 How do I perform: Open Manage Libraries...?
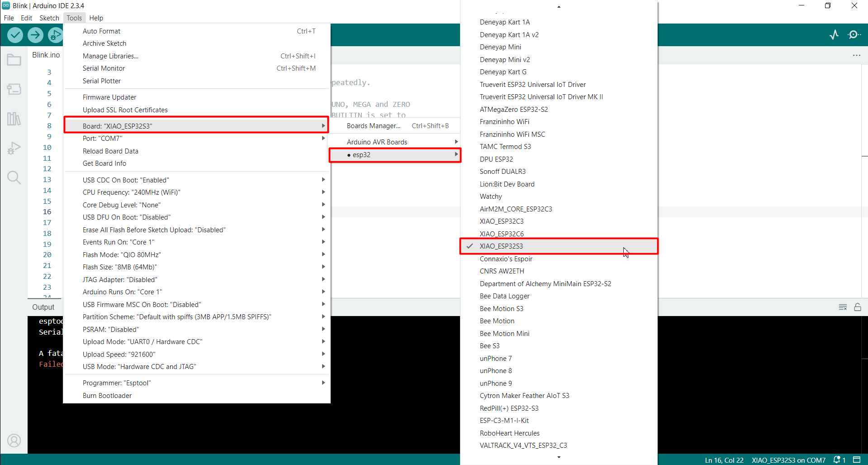tap(197, 56)
